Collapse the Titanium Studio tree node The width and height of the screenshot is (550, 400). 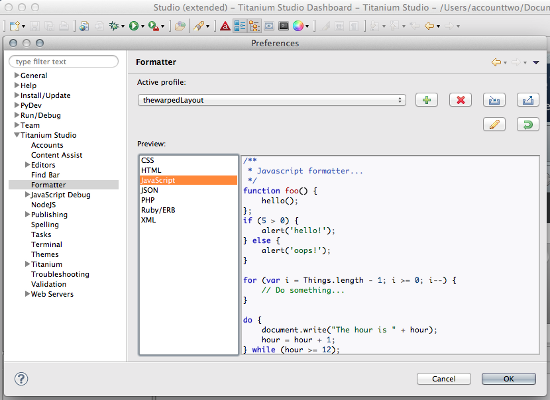(x=16, y=135)
